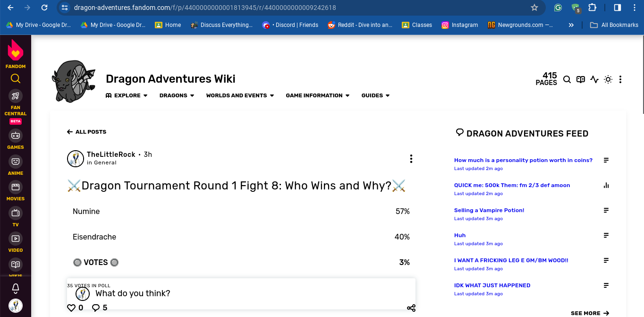Toggle the light/dark theme sun icon
This screenshot has height=317, width=644.
608,79
